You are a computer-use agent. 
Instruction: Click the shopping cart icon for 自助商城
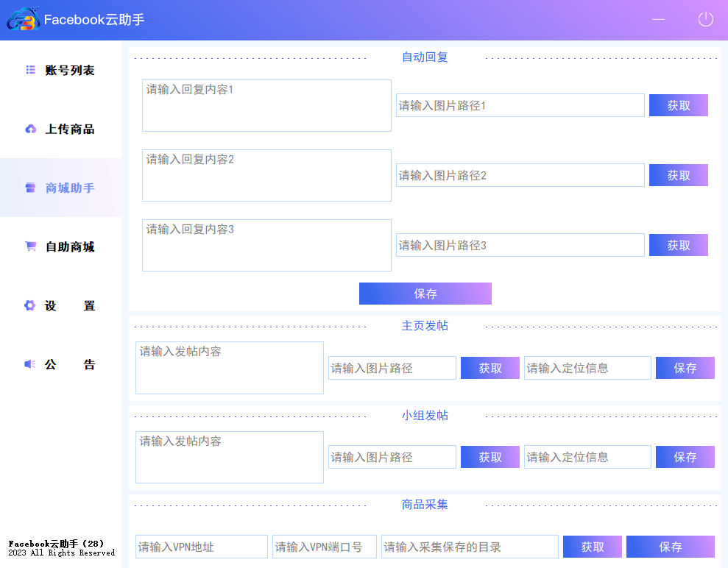coord(30,246)
